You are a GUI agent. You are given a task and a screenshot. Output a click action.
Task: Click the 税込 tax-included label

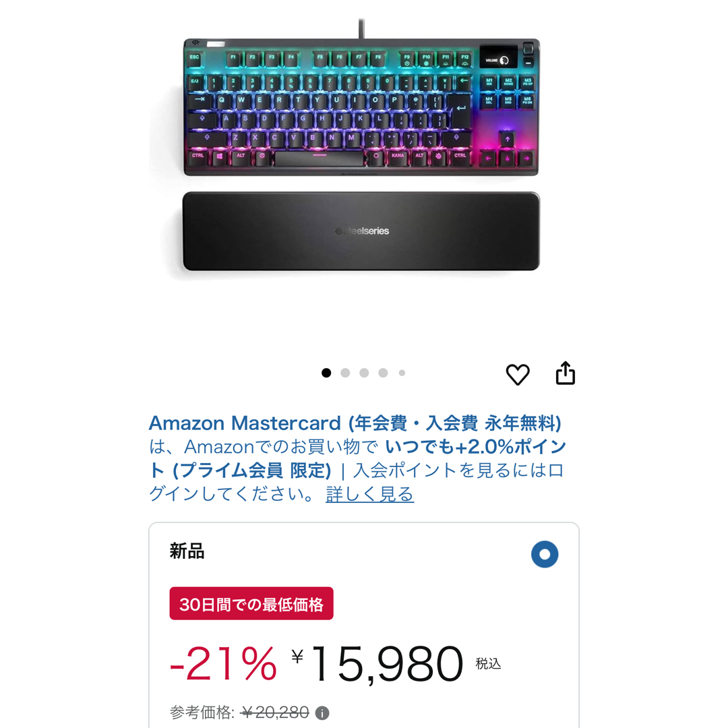click(489, 663)
